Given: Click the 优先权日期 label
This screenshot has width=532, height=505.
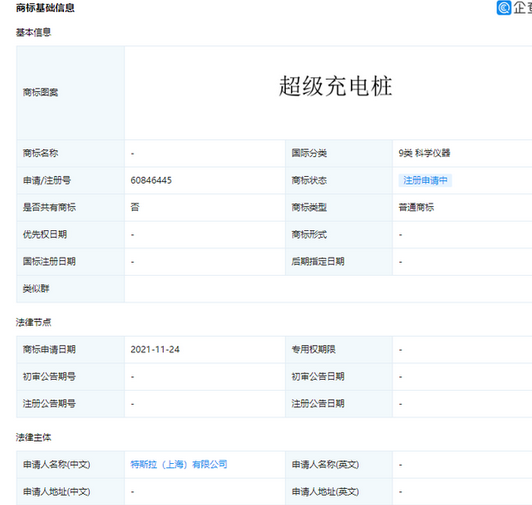Looking at the screenshot, I should pyautogui.click(x=45, y=235).
